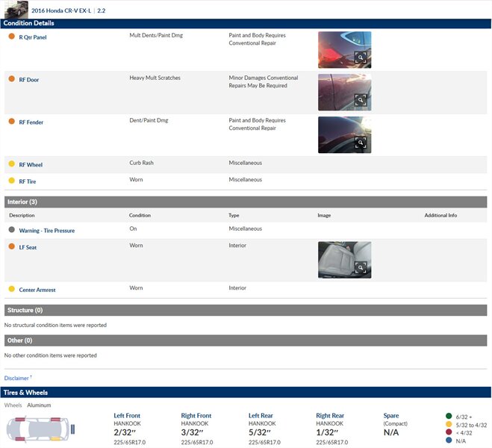This screenshot has height=448, width=492.
Task: Click magnifier icon on RF Door photo
Action: (x=360, y=100)
